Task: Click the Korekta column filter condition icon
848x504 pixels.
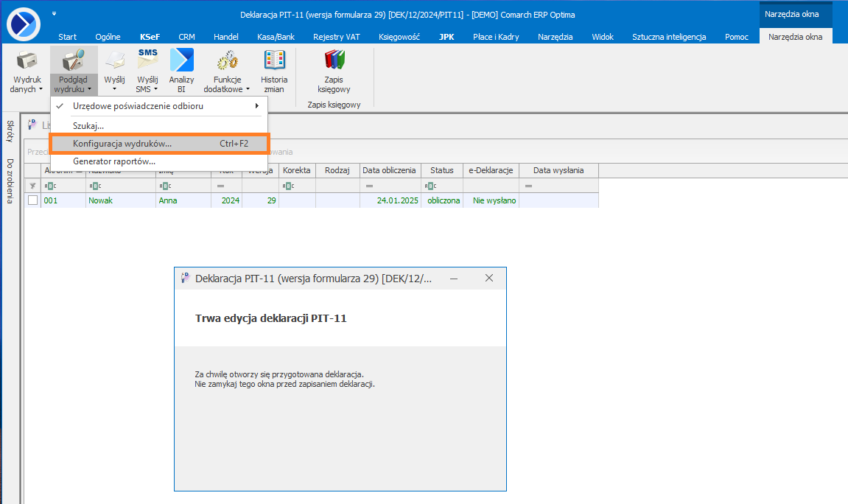Action: point(289,186)
